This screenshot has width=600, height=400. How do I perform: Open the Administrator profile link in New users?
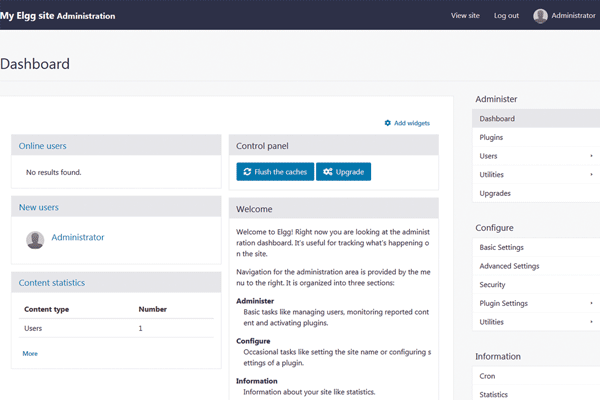pos(77,238)
